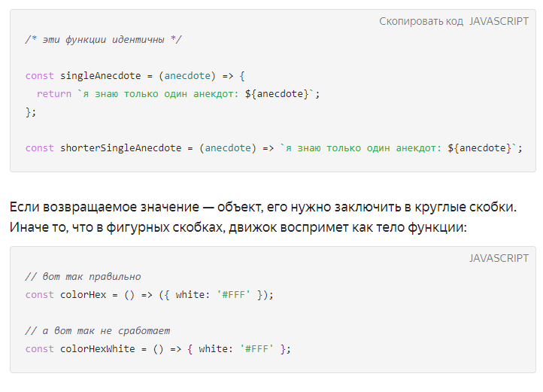This screenshot has height=392, width=543.
Task: Click '${anecdote}' in the shorterSingleAnecdote line
Action: (x=480, y=148)
